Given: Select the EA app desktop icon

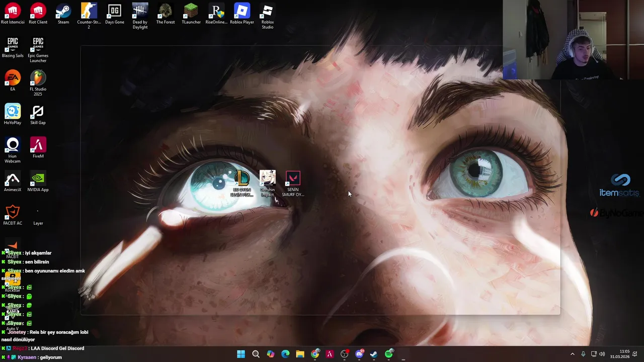Looking at the screenshot, I should (x=13, y=81).
